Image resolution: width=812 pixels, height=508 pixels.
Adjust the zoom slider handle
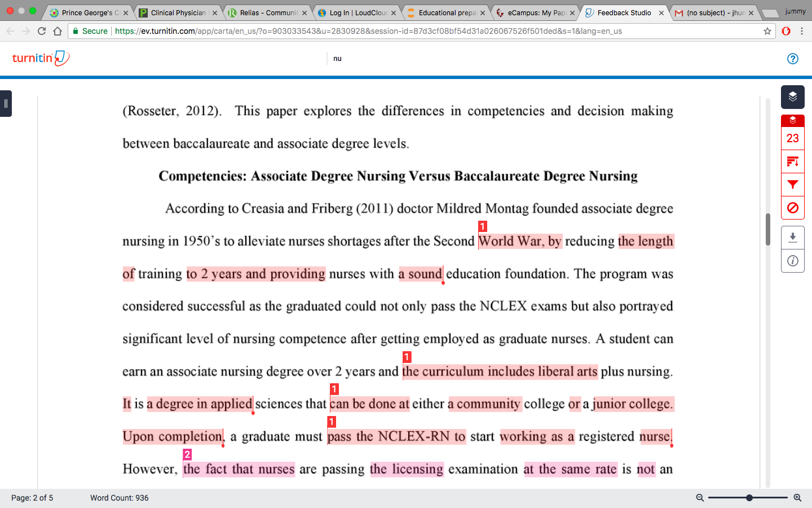tap(749, 498)
